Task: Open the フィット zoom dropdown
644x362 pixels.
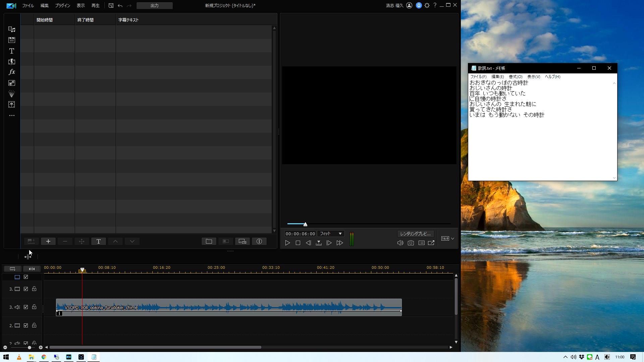Action: pyautogui.click(x=331, y=234)
